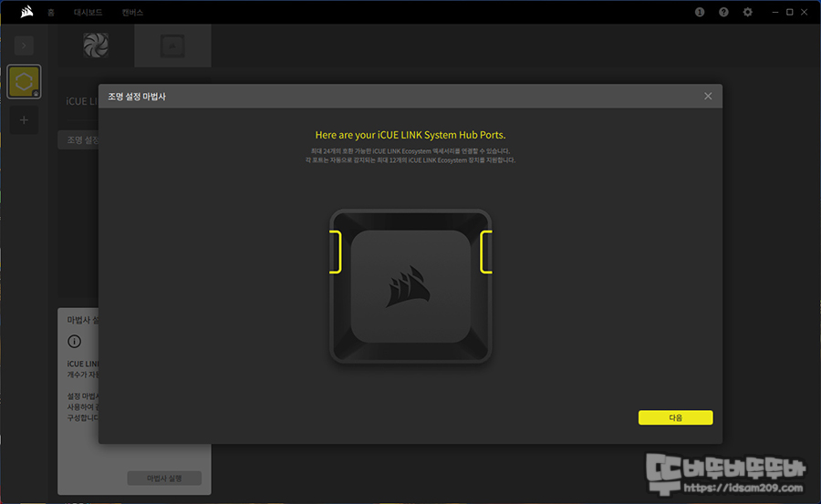This screenshot has width=821, height=504.
Task: Click the 마법사 실행 button
Action: coord(164,478)
